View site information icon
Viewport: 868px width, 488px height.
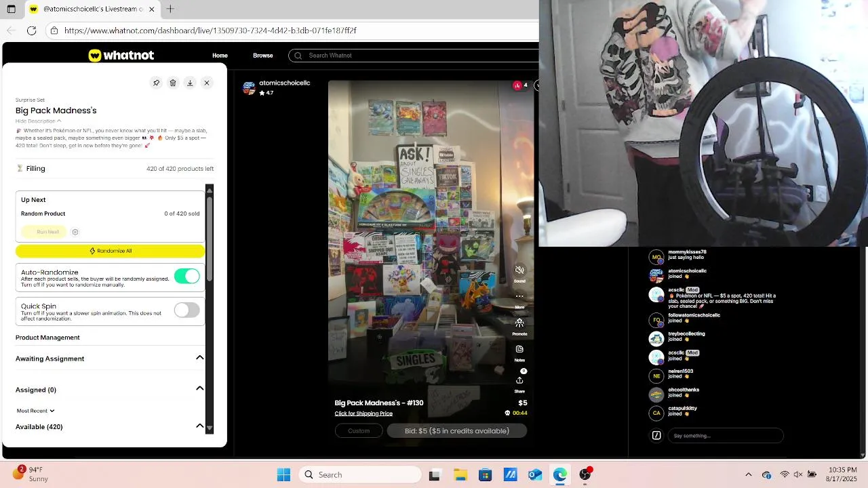54,30
